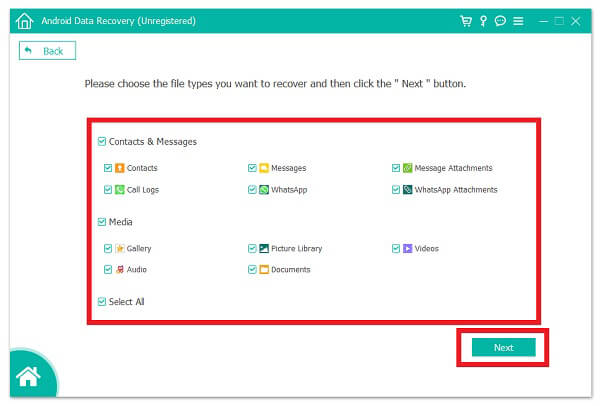
Task: Uncheck the Contacts checkbox
Action: pyautogui.click(x=108, y=168)
